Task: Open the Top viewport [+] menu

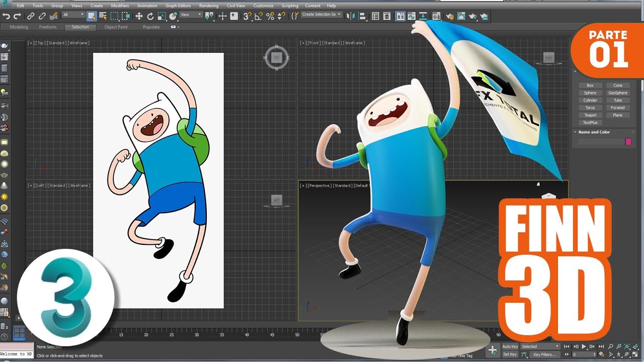Action: [31, 43]
